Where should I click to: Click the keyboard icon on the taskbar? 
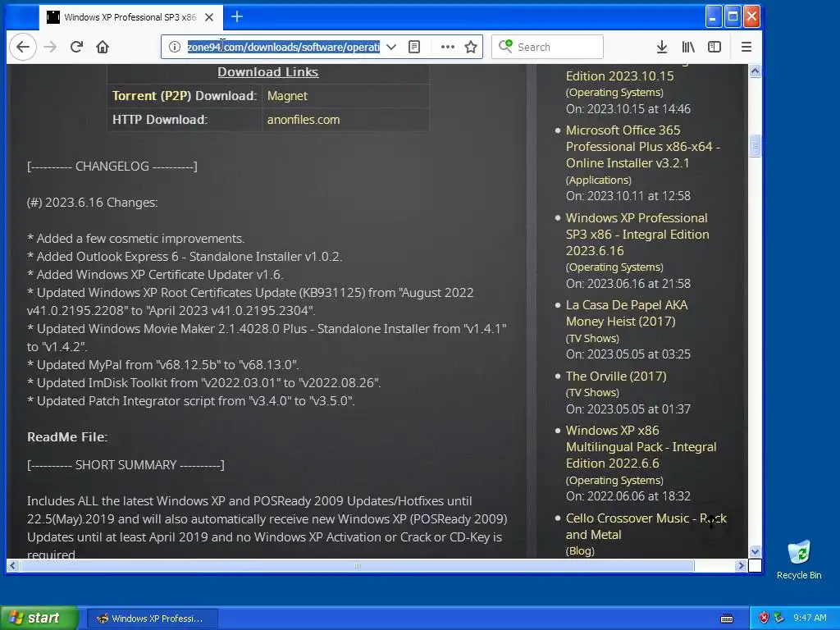[x=727, y=619]
